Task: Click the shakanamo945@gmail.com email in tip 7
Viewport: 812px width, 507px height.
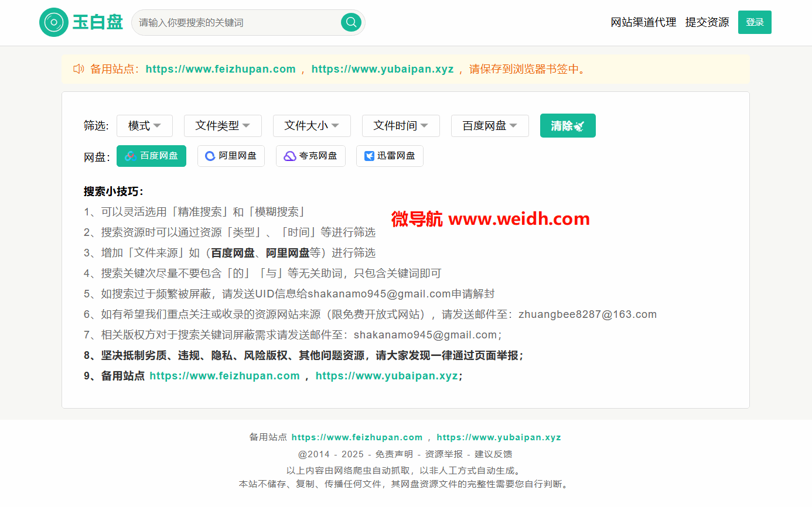Action: click(x=425, y=335)
